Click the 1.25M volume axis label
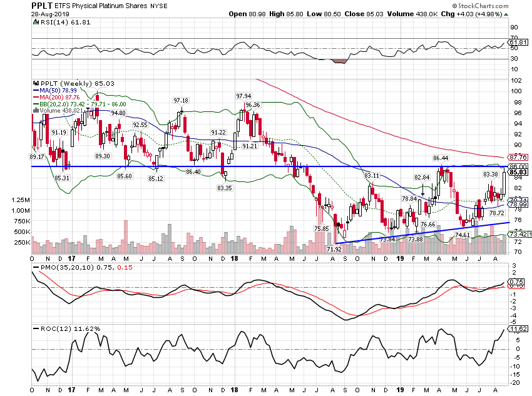 click(x=21, y=200)
